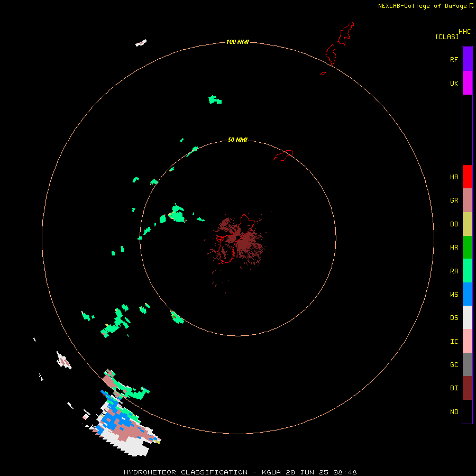Click the [CLAS] legend header

point(447,36)
